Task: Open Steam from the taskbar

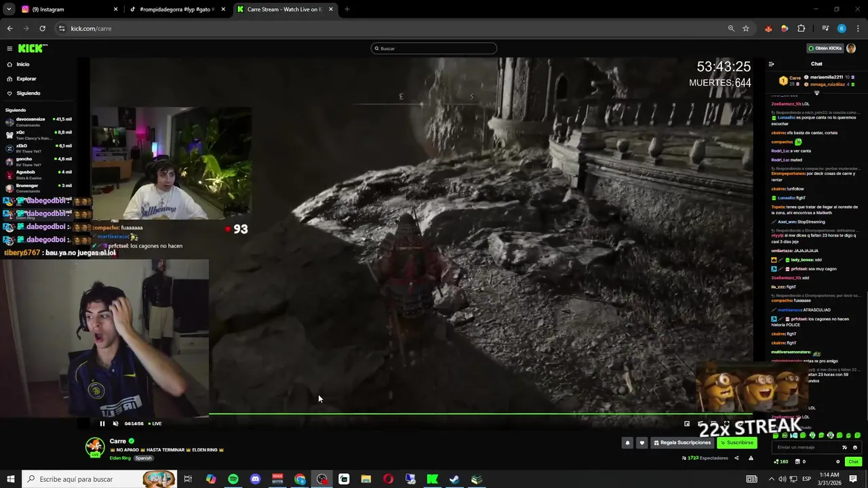Action: [454, 479]
